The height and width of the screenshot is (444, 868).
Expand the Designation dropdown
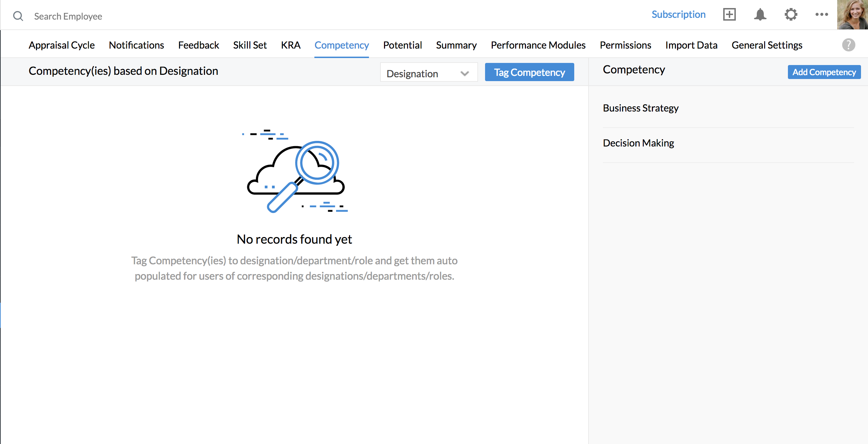click(x=428, y=73)
